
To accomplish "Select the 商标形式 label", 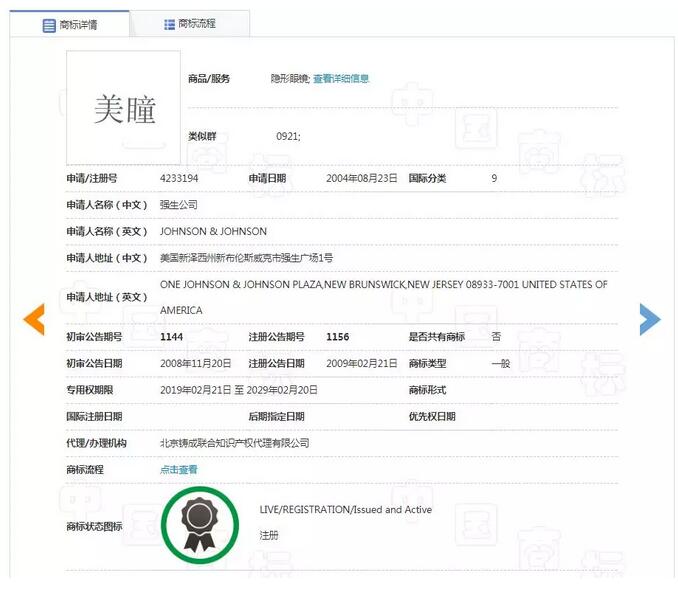I will (427, 390).
